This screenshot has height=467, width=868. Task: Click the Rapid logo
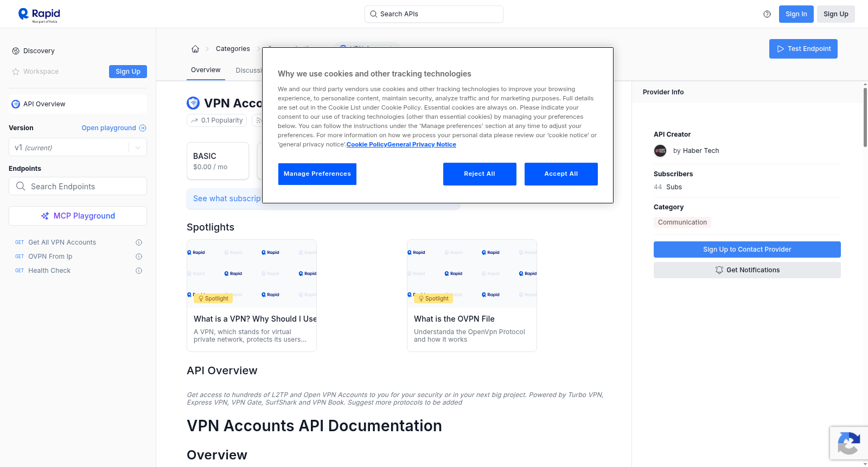click(x=39, y=15)
